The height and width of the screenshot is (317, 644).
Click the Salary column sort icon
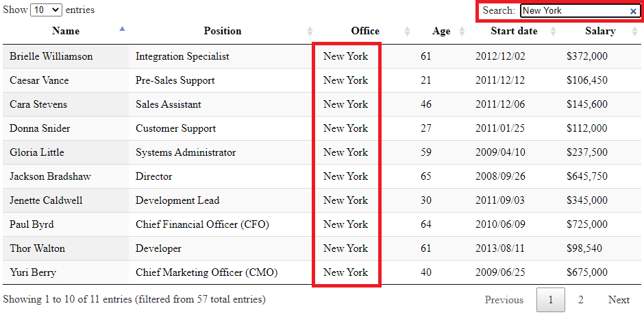[x=634, y=31]
